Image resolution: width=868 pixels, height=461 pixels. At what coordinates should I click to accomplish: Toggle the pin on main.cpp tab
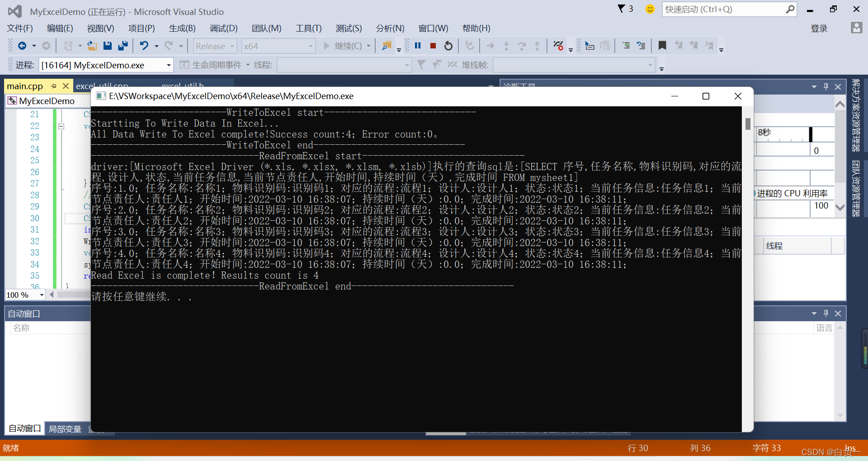coord(54,86)
